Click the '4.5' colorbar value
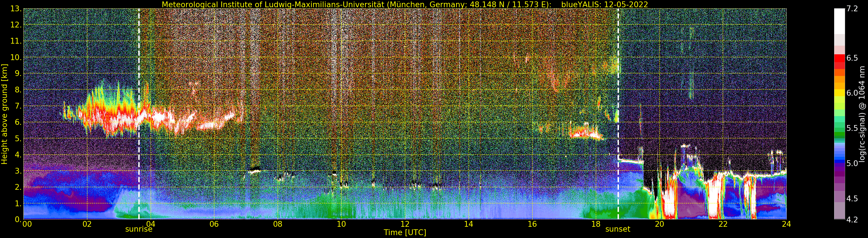This screenshot has width=868, height=238. 852,199
